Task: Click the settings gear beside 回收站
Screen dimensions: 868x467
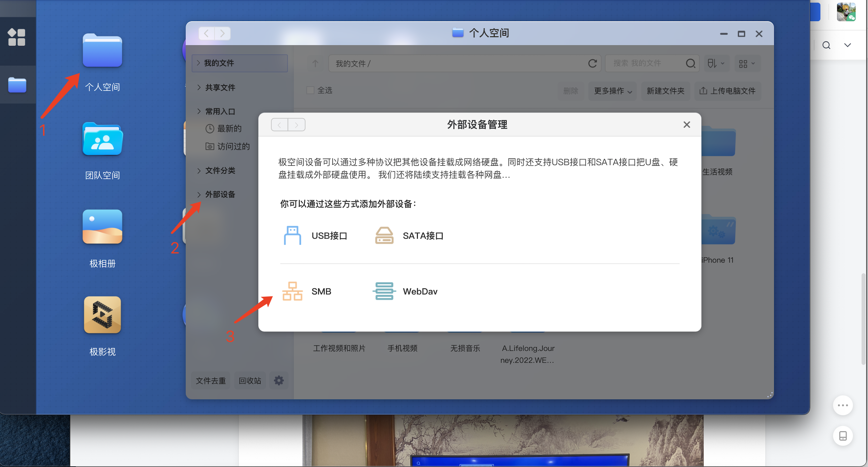Action: (279, 381)
